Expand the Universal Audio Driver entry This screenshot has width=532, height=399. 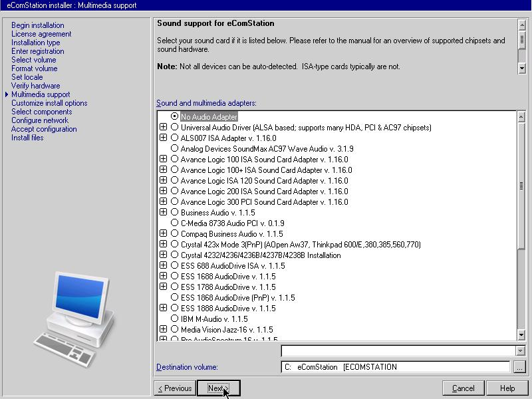(163, 127)
